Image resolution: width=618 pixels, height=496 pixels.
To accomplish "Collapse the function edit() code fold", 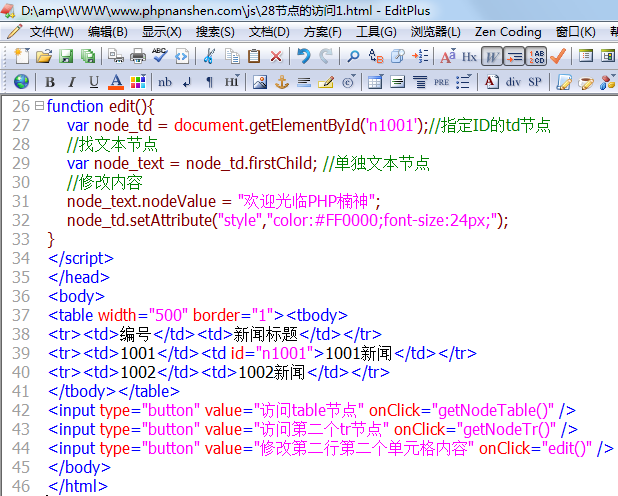I will tap(39, 105).
